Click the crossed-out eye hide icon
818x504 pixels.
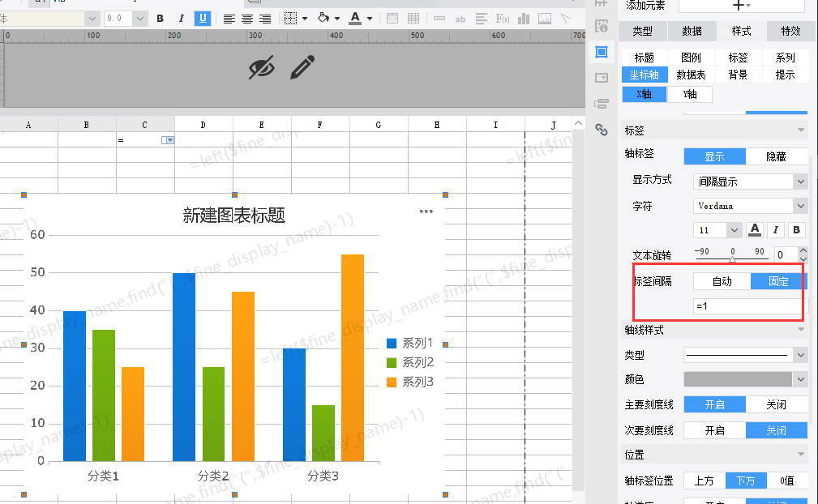(x=261, y=67)
